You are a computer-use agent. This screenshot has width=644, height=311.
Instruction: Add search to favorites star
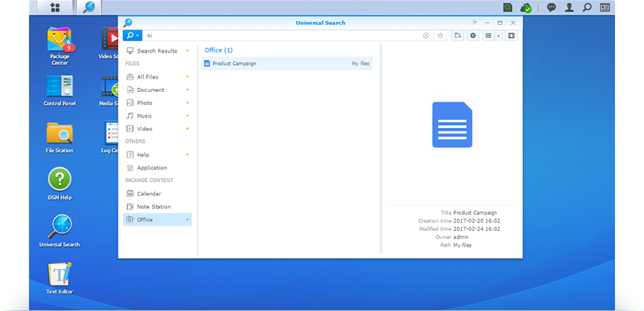click(440, 36)
